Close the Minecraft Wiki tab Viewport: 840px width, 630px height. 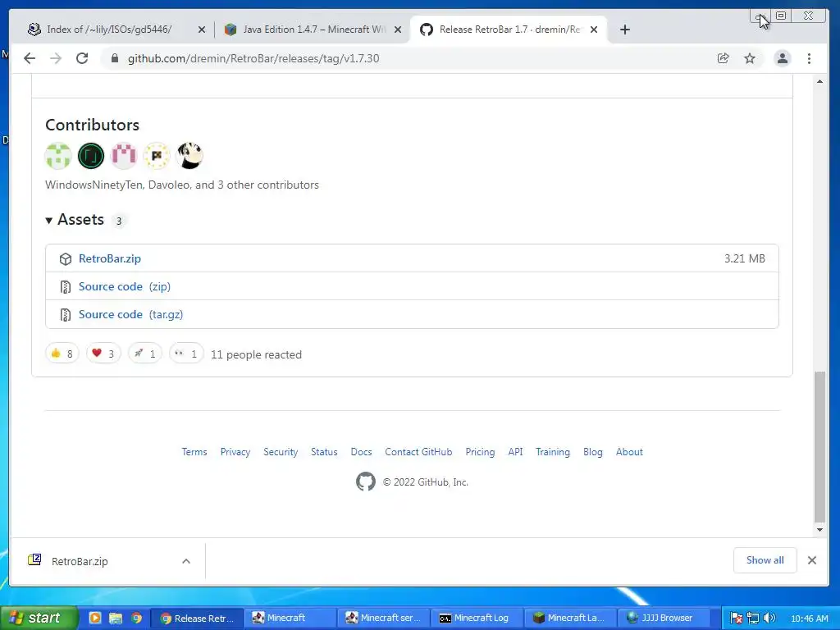coord(398,30)
